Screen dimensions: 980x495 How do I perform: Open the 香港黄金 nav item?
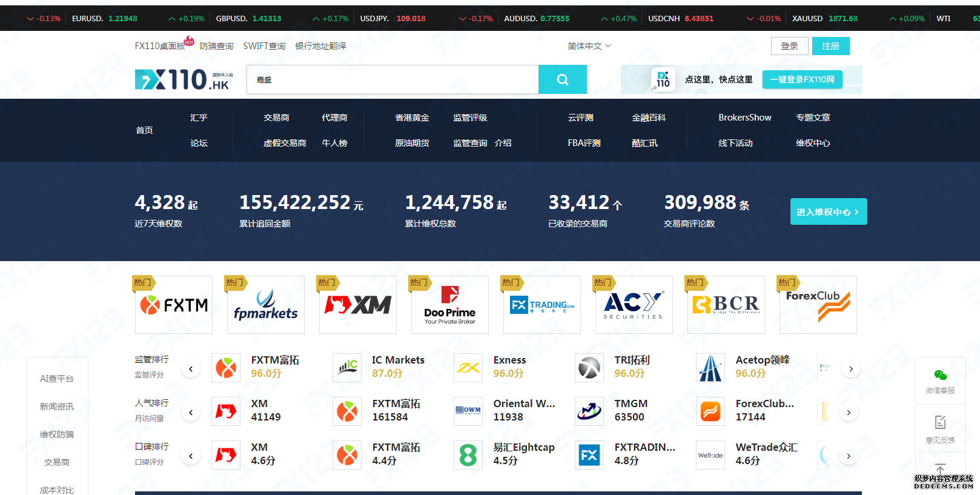(x=412, y=118)
